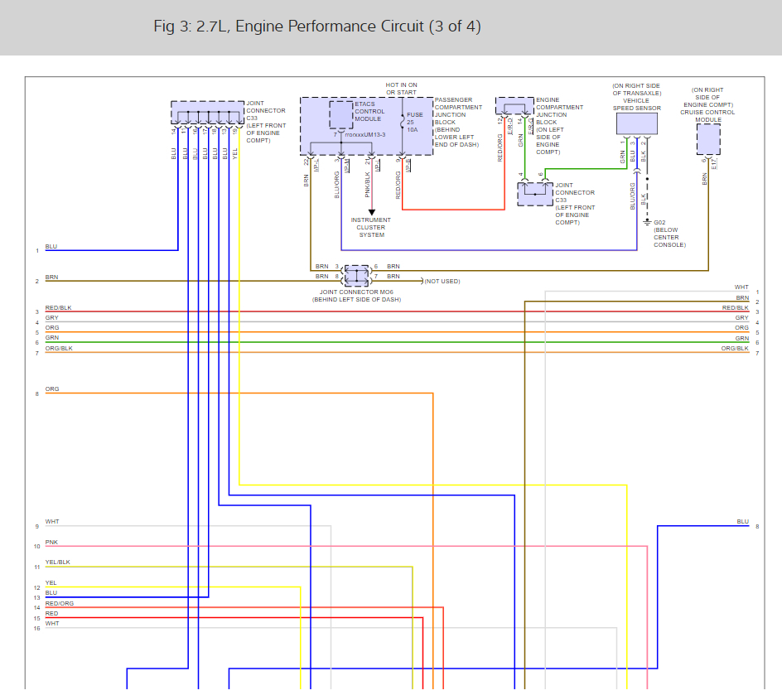Click the 'YEL/BLK' label on left row 11
The image size is (782, 700).
coord(58,562)
